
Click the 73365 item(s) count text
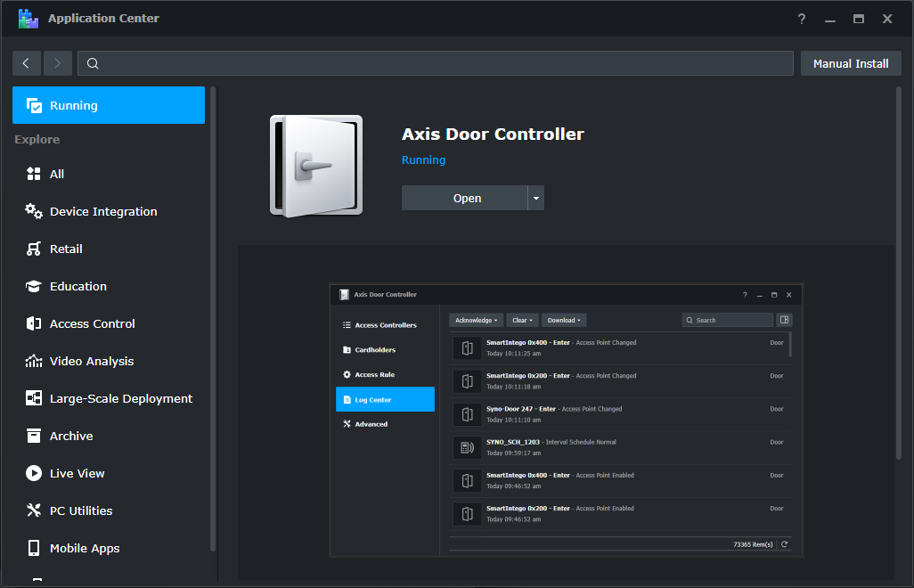point(753,544)
